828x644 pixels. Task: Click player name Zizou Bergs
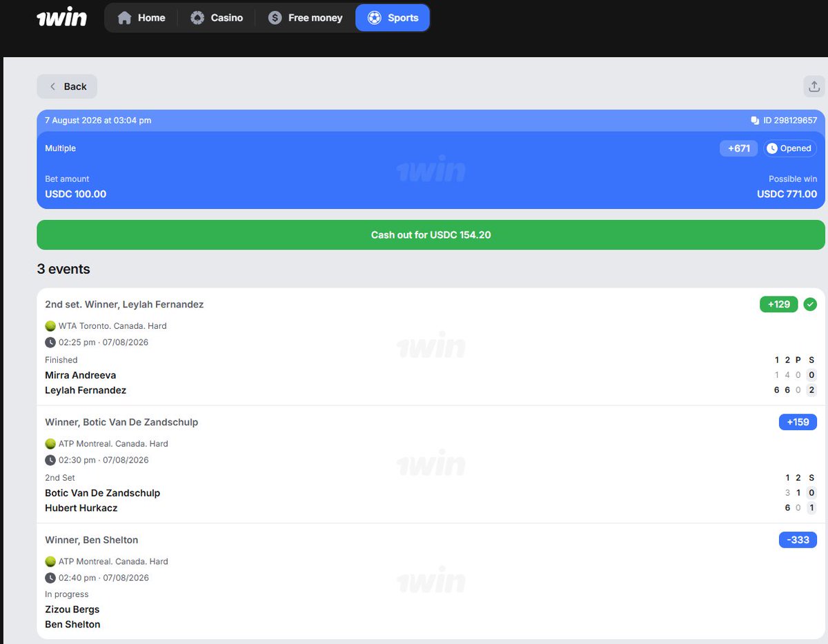72,610
